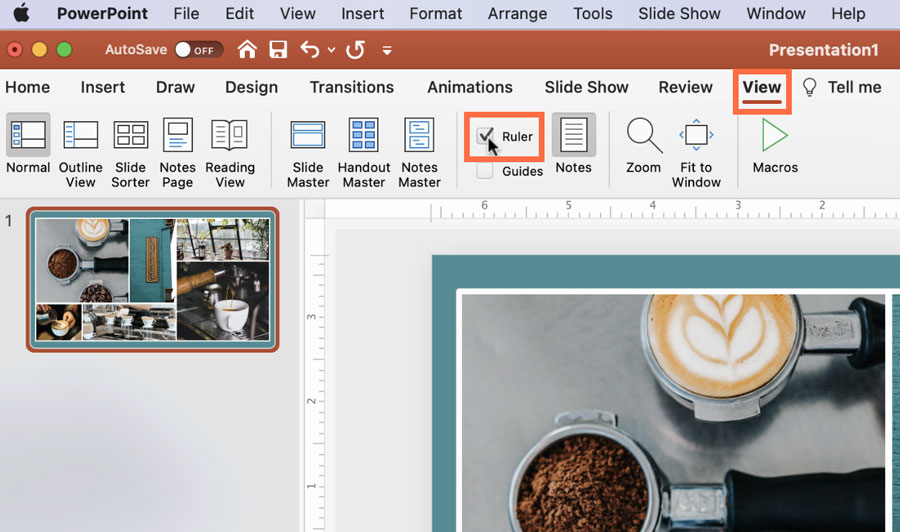900x532 pixels.
Task: Switch to the Transitions ribbon tab
Action: (x=352, y=87)
